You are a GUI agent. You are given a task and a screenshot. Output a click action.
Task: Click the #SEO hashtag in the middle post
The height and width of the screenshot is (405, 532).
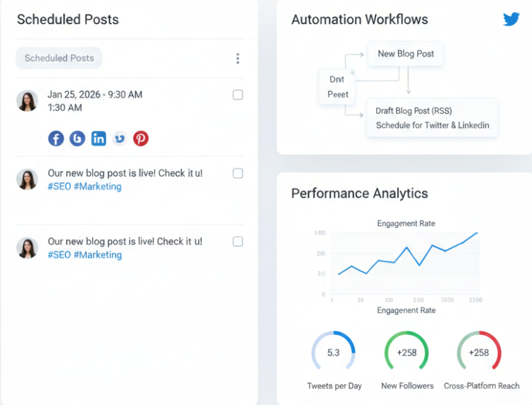coord(59,186)
